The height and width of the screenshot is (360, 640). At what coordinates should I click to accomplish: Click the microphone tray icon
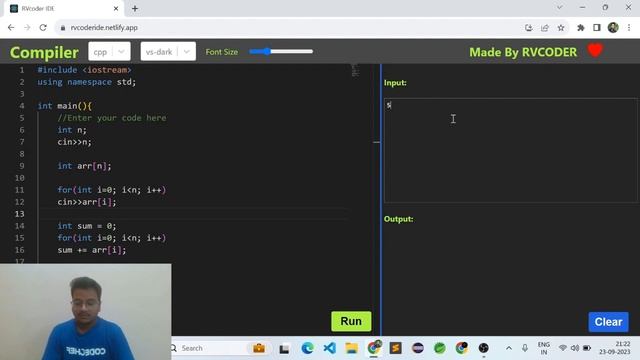525,348
